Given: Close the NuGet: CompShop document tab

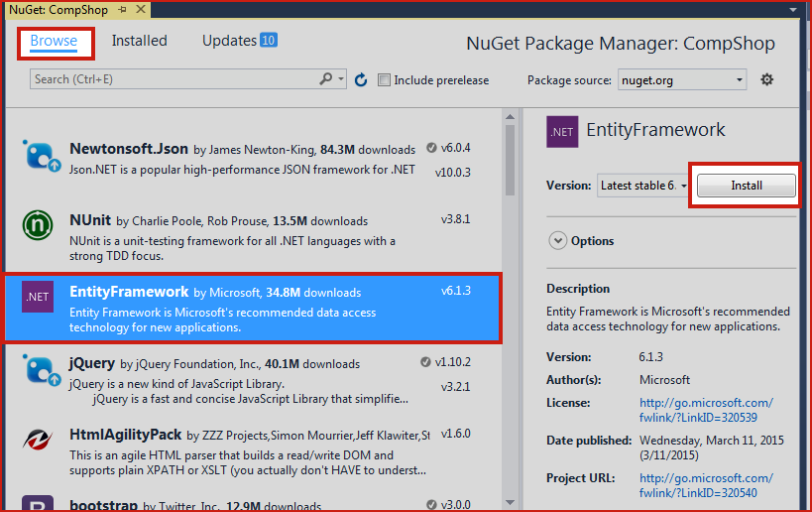Looking at the screenshot, I should 141,9.
